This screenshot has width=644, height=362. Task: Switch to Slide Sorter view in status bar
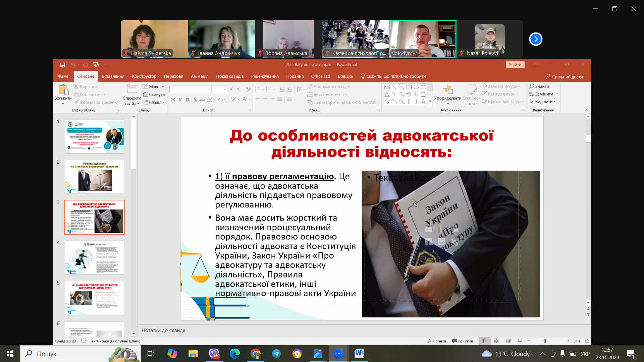click(x=496, y=341)
